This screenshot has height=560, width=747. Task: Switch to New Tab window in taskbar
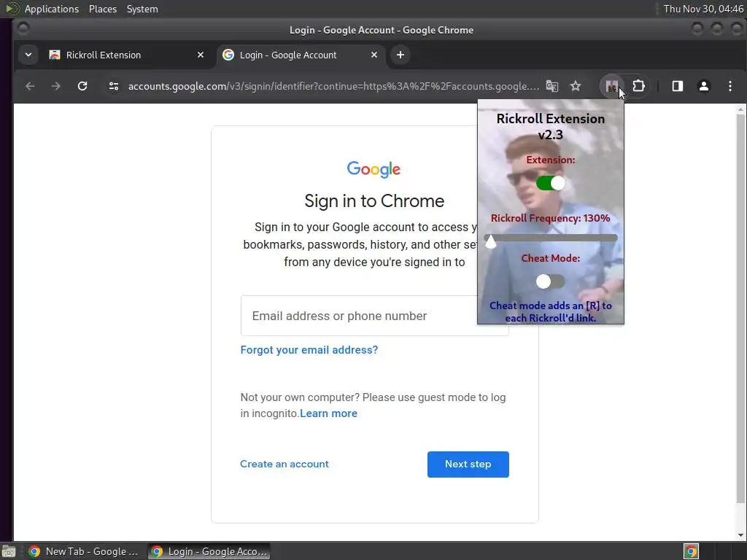coord(84,551)
